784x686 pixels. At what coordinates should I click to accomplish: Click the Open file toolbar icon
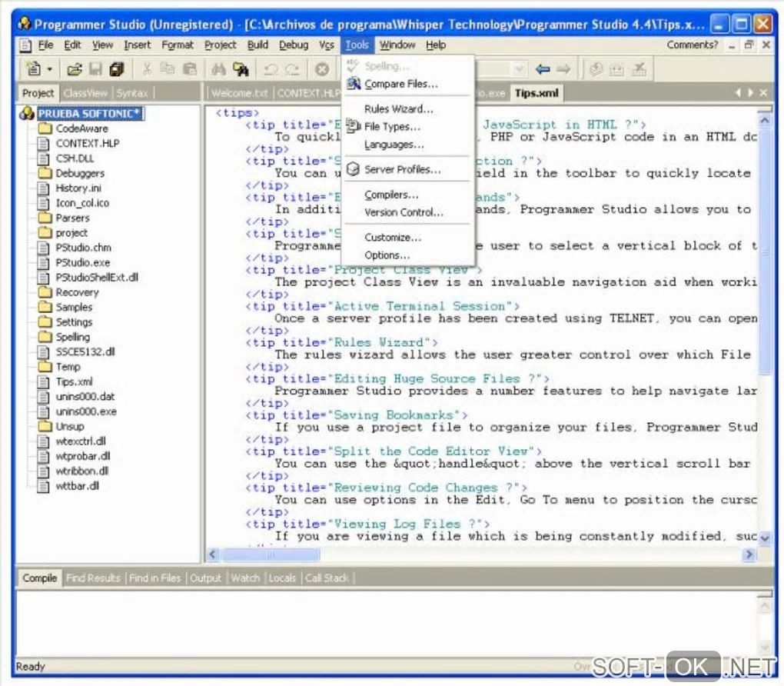(x=74, y=70)
